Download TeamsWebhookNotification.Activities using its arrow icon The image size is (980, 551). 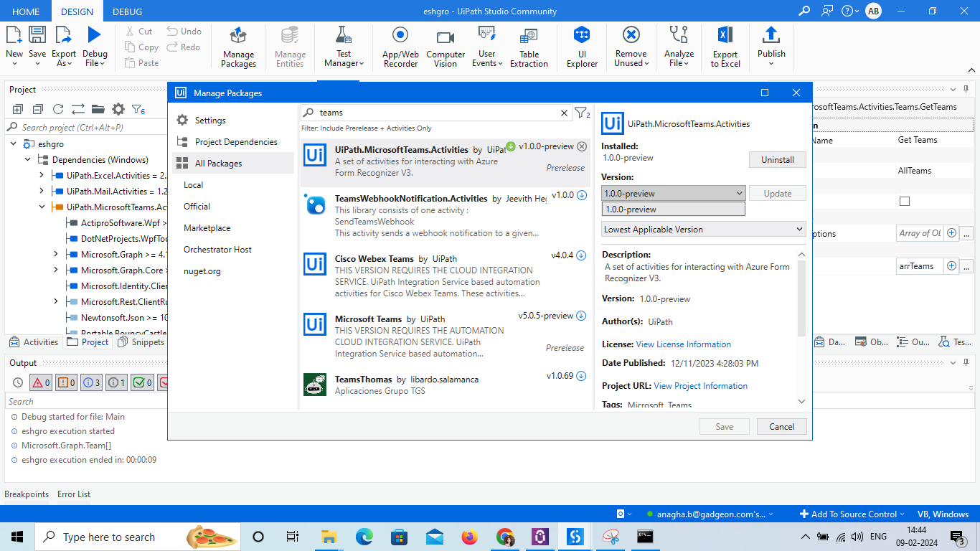(x=582, y=195)
